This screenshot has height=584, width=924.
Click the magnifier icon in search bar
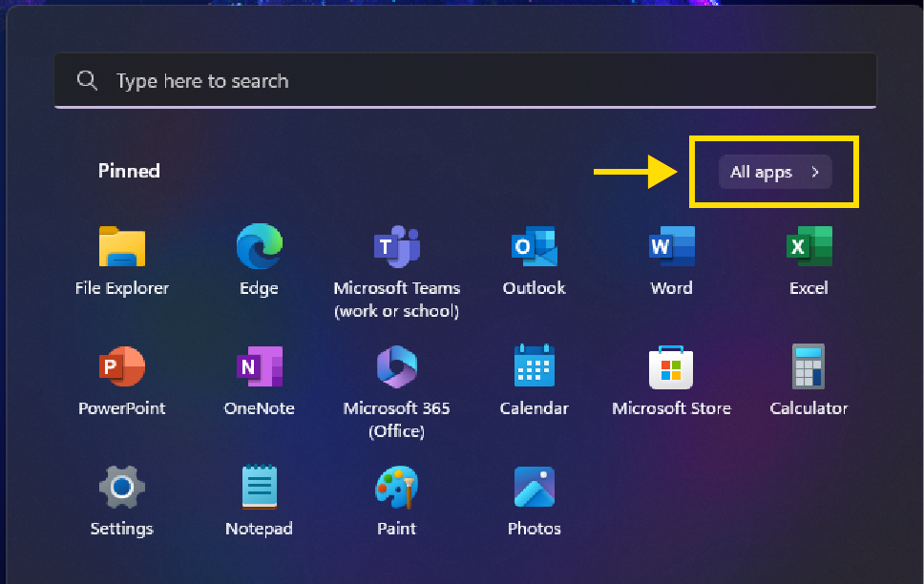coord(88,81)
